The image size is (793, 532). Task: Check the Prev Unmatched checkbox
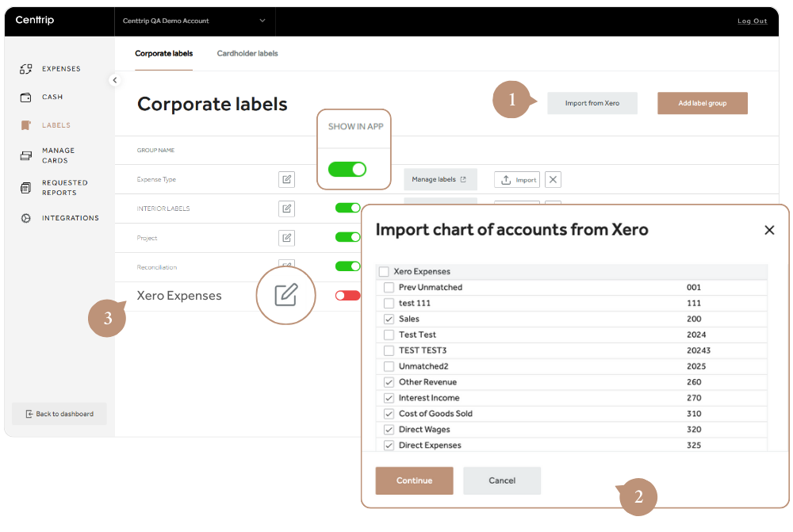[x=389, y=287]
